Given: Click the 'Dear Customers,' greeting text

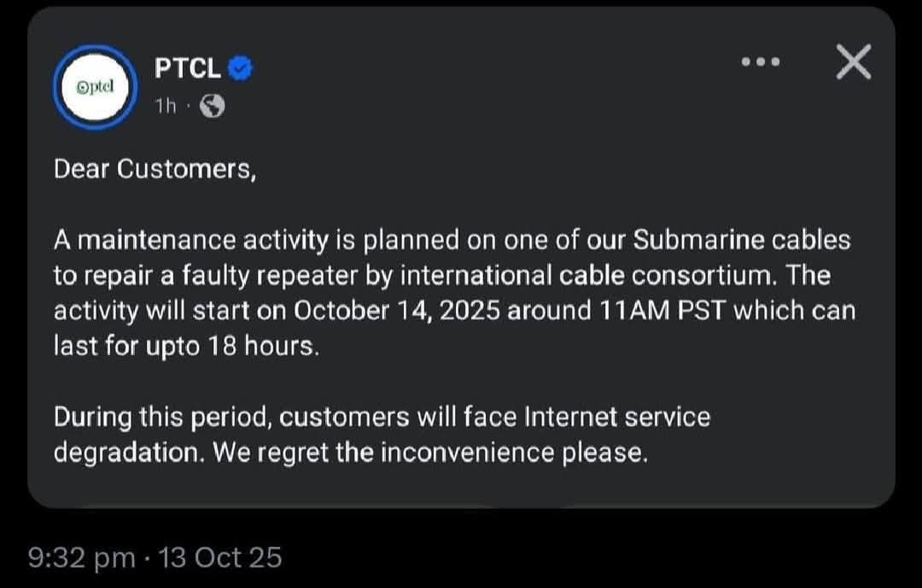Looking at the screenshot, I should coord(155,169).
